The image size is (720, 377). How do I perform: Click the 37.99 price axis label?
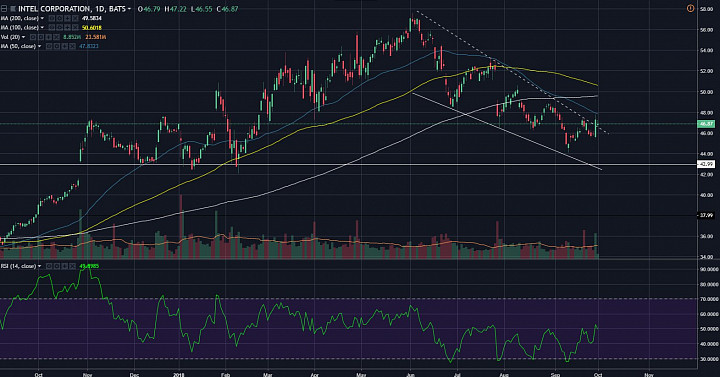click(706, 215)
